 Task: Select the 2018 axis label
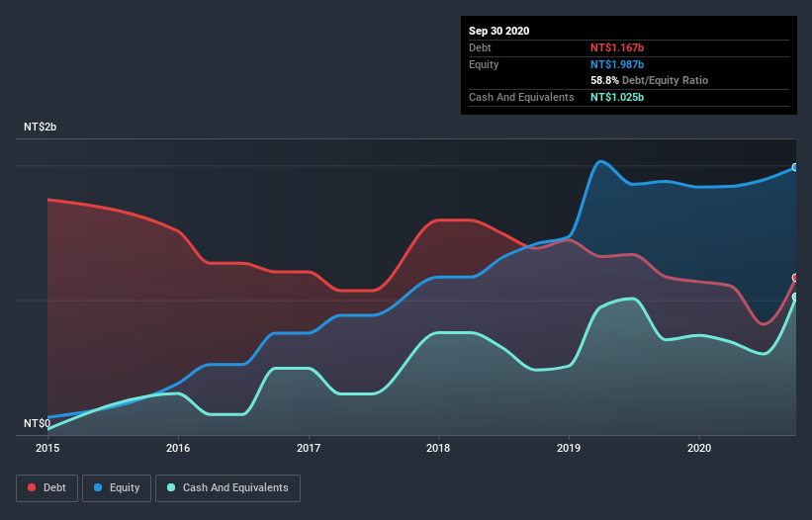[438, 448]
